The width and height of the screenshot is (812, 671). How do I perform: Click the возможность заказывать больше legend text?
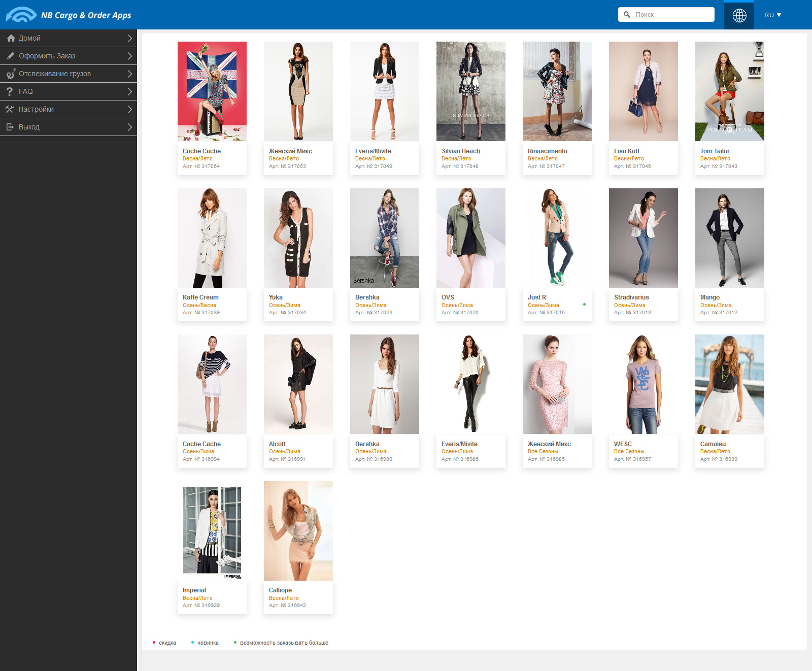284,643
